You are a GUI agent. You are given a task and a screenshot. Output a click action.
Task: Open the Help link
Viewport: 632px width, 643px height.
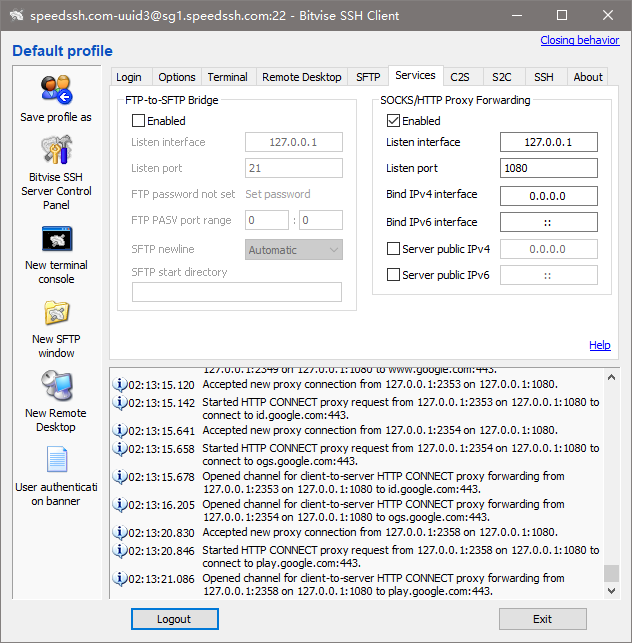pos(600,345)
